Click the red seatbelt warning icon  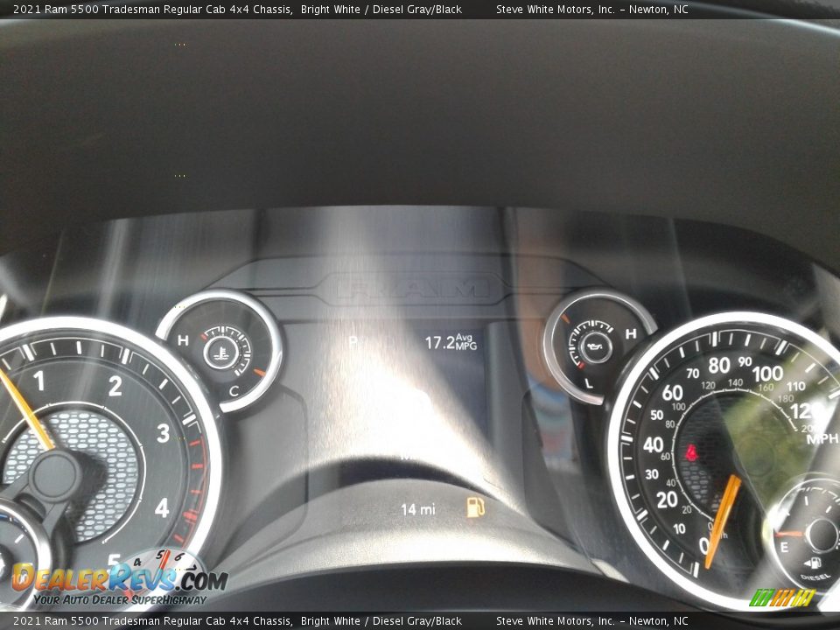tap(691, 452)
